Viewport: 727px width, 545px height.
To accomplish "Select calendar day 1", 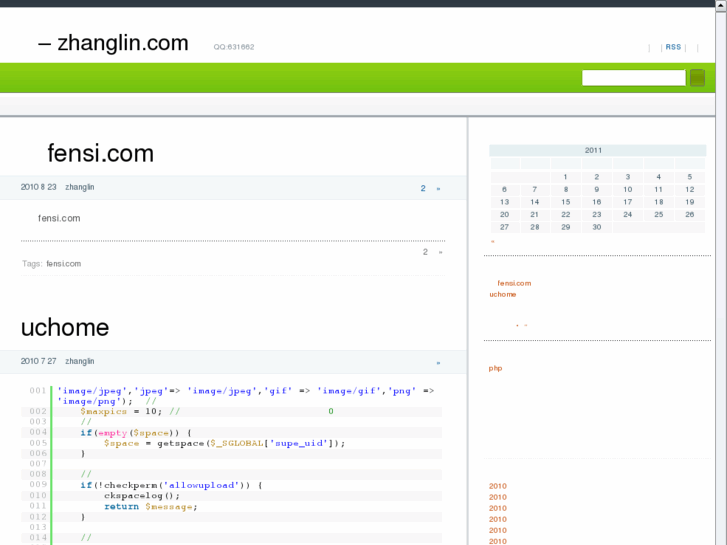I will [565, 177].
